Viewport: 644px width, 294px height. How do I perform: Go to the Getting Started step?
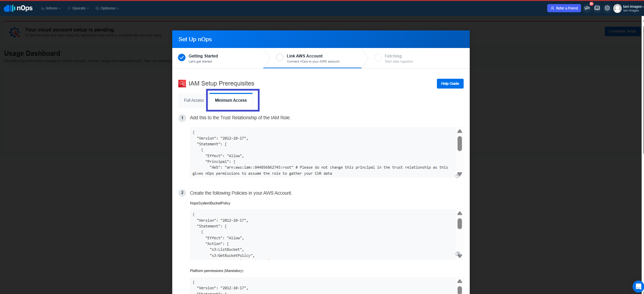pyautogui.click(x=203, y=58)
